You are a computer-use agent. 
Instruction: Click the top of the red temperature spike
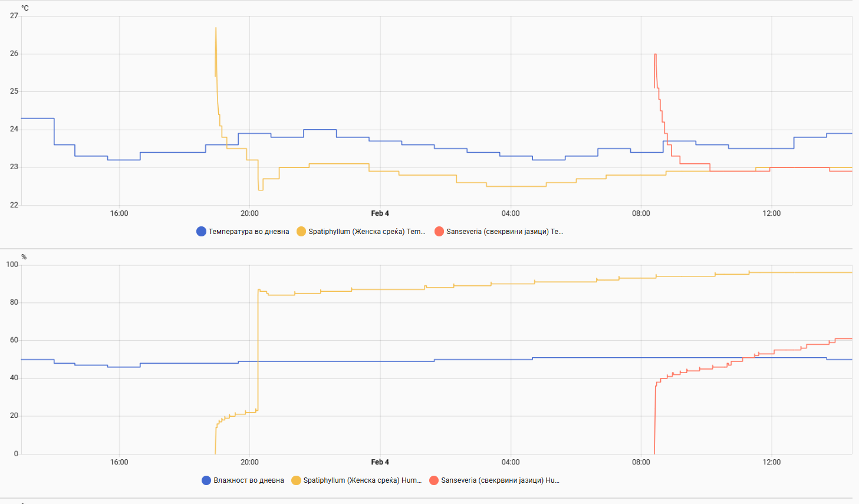tap(655, 55)
